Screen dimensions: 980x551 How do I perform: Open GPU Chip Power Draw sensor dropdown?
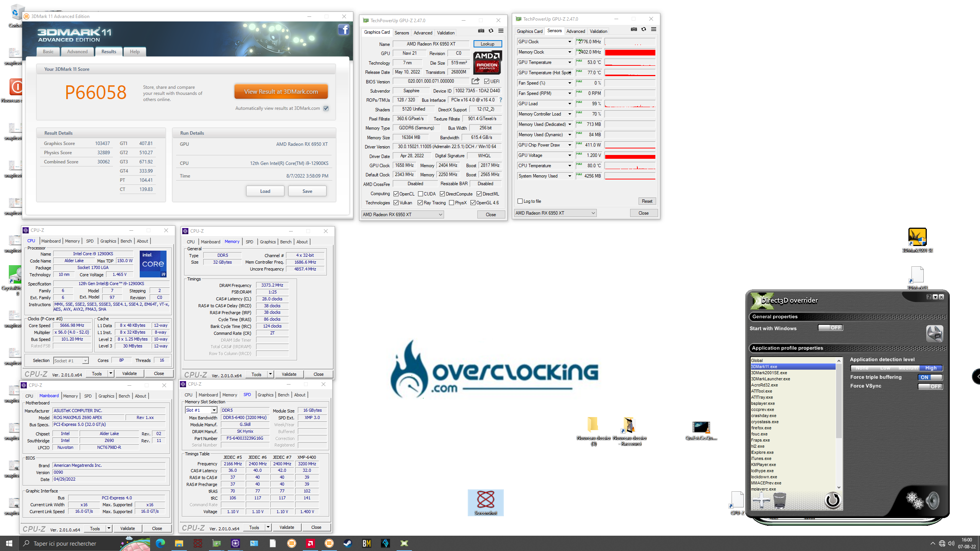pyautogui.click(x=569, y=145)
